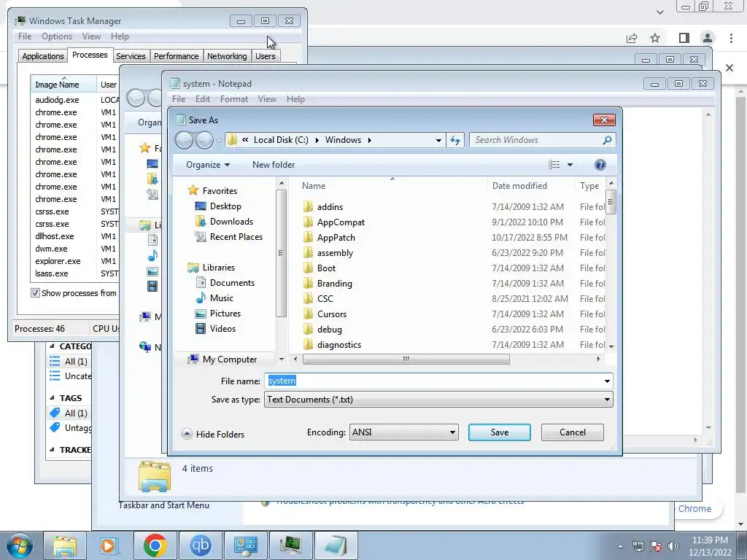Click the volume speaker icon in system tray

pyautogui.click(x=673, y=546)
